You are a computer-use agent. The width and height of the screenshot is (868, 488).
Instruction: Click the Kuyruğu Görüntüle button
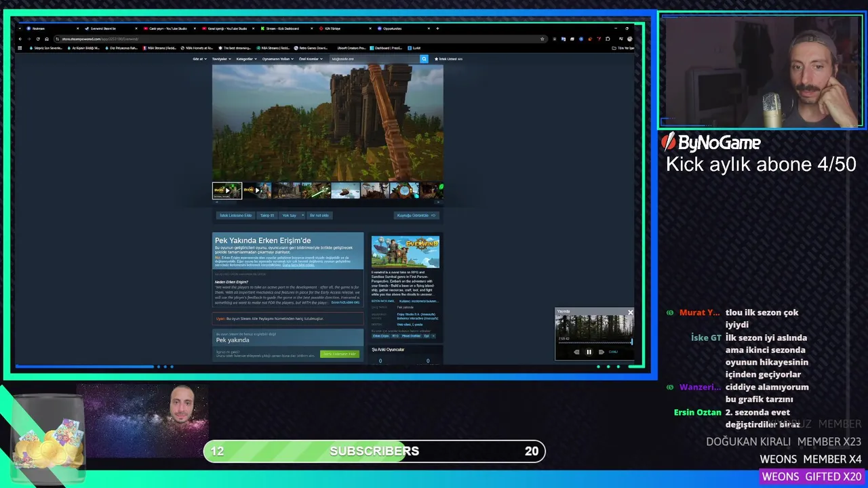click(416, 216)
